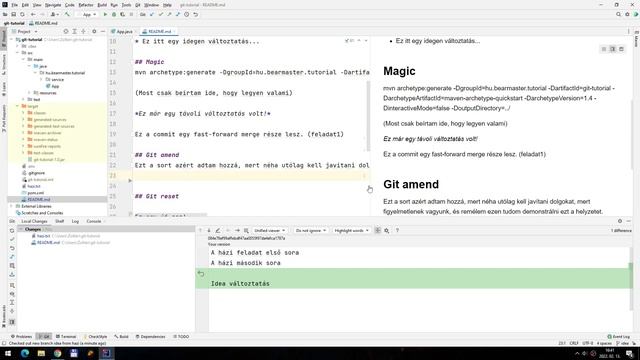
Task: Collapse the Changes node in Local Changes
Action: pos(21,229)
